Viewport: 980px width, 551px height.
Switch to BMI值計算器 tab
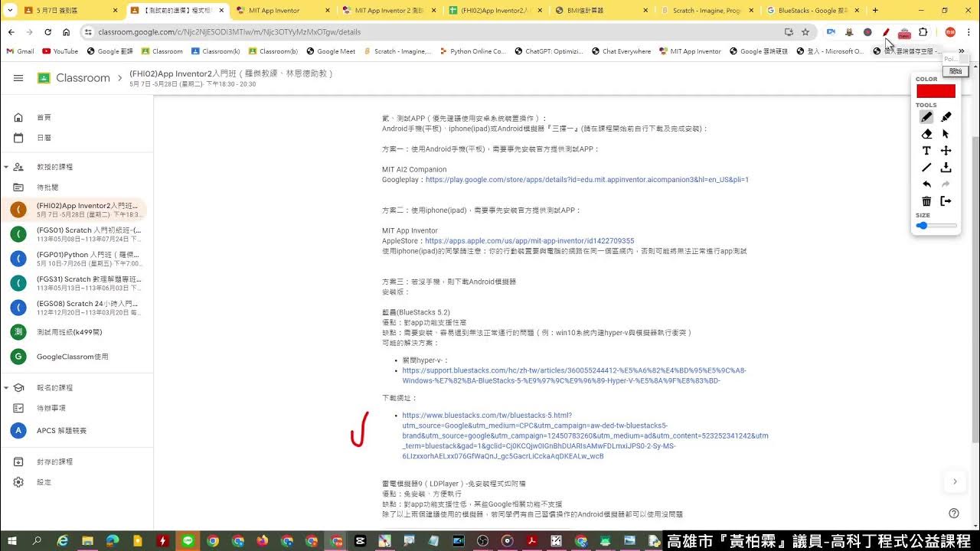click(602, 11)
